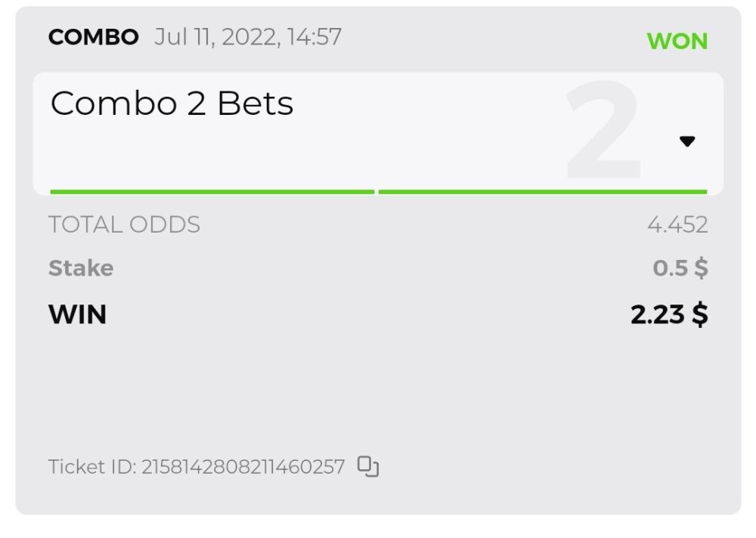The width and height of the screenshot is (756, 538).
Task: Select the 0.5 $ stake amount
Action: [x=680, y=268]
